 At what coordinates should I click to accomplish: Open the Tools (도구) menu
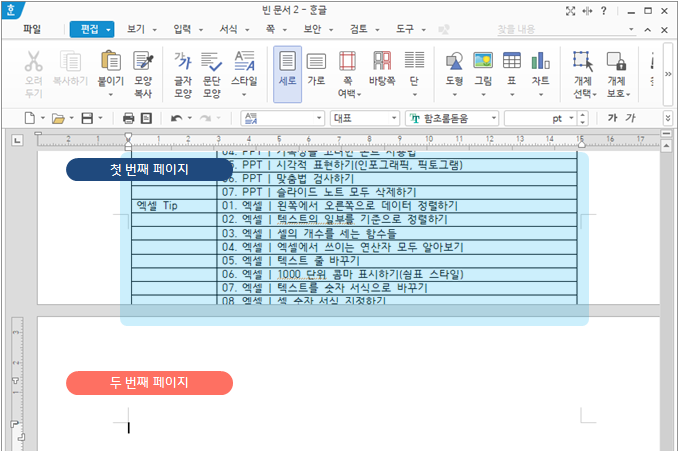point(405,29)
